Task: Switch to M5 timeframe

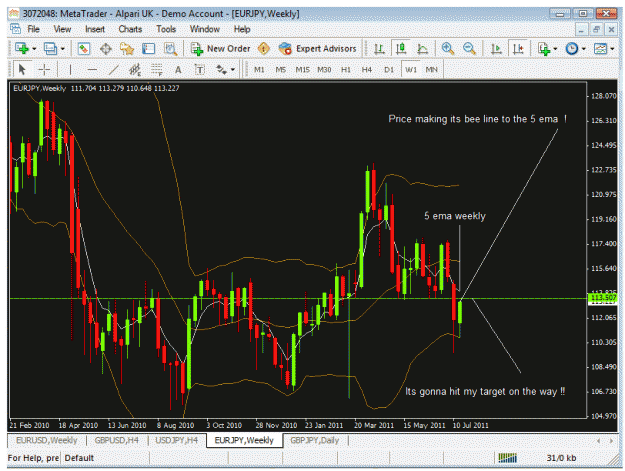Action: pos(281,70)
